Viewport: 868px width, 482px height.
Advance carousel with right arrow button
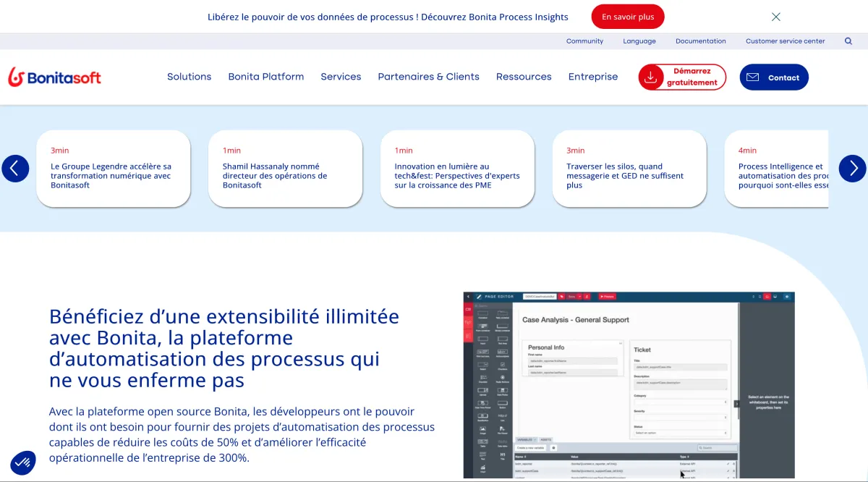(x=853, y=169)
